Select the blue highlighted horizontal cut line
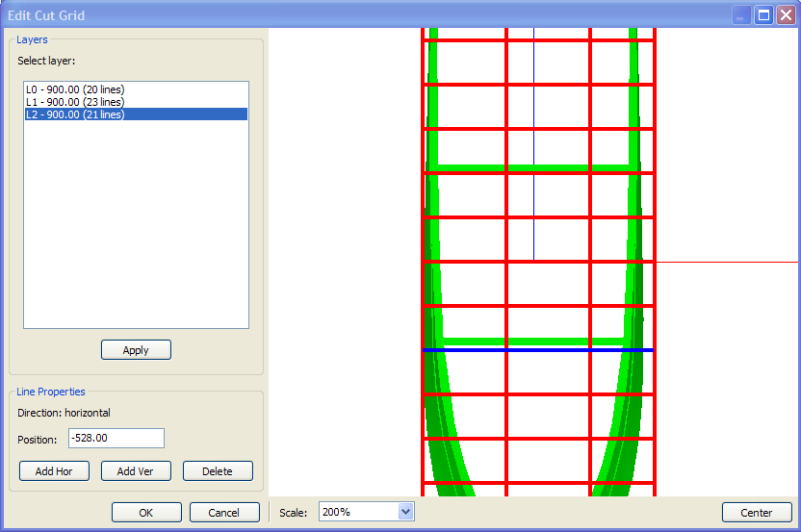Screen dimensions: 801x532 pos(538,350)
